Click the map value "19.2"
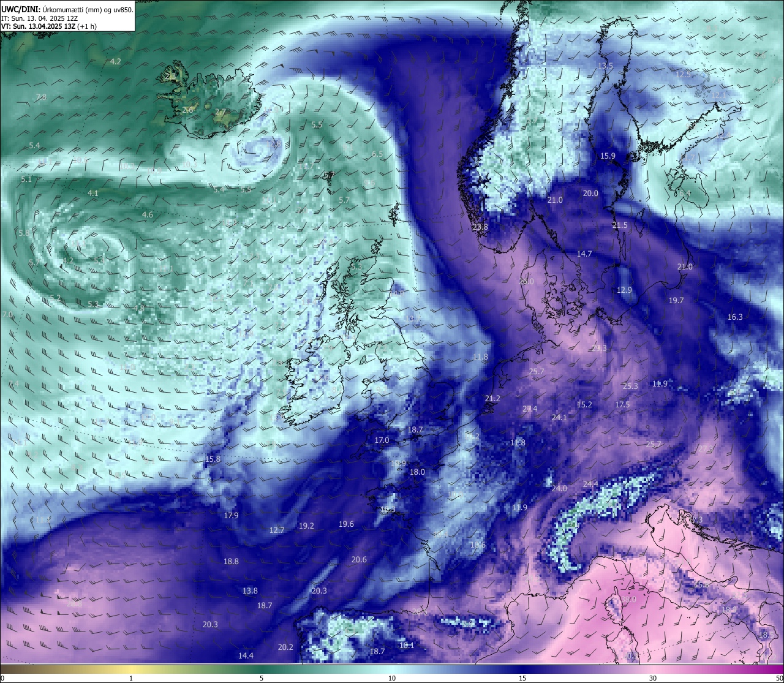Screen dimensions: 784x683 click(x=306, y=526)
